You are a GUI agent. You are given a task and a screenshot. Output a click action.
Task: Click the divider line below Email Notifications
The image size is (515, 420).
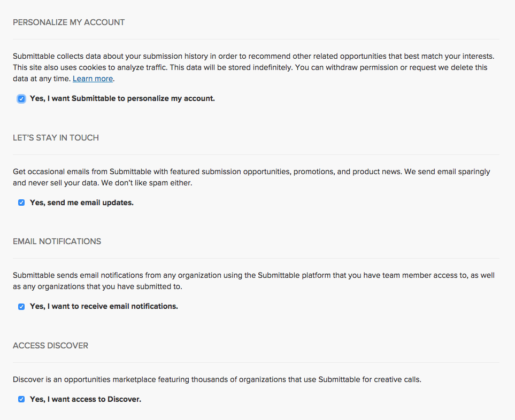click(256, 259)
